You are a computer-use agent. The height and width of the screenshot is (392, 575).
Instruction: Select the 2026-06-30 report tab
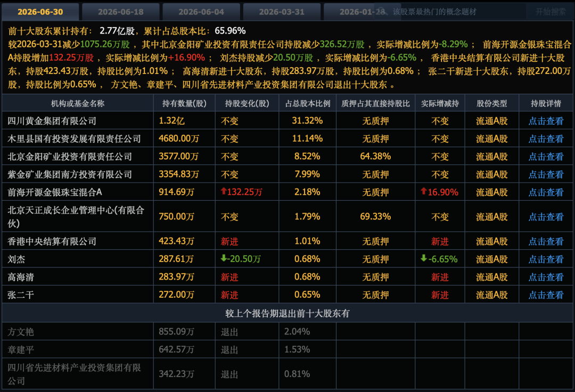coord(40,12)
